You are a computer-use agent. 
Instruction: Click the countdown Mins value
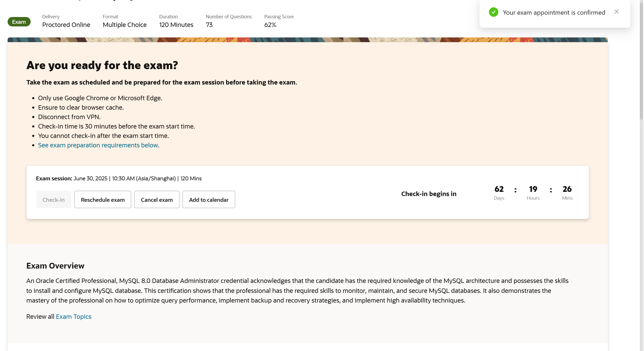click(x=567, y=189)
